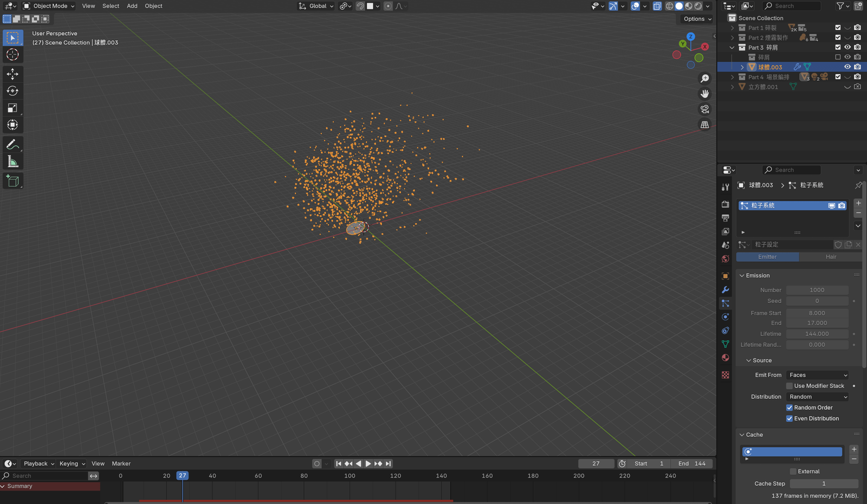Hide 球體.003 in viewport with eye icon
The height and width of the screenshot is (504, 867).
(x=847, y=67)
